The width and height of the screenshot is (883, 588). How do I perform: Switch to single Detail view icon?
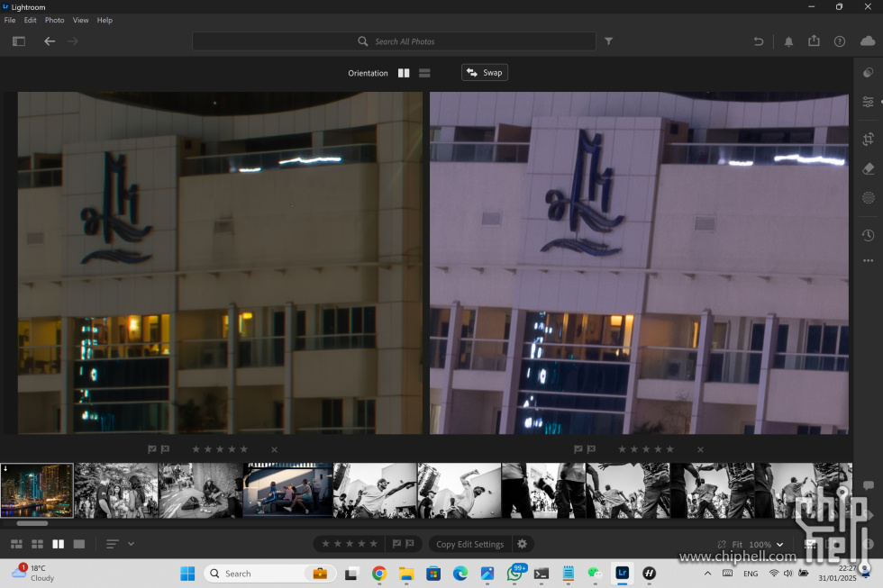[79, 544]
